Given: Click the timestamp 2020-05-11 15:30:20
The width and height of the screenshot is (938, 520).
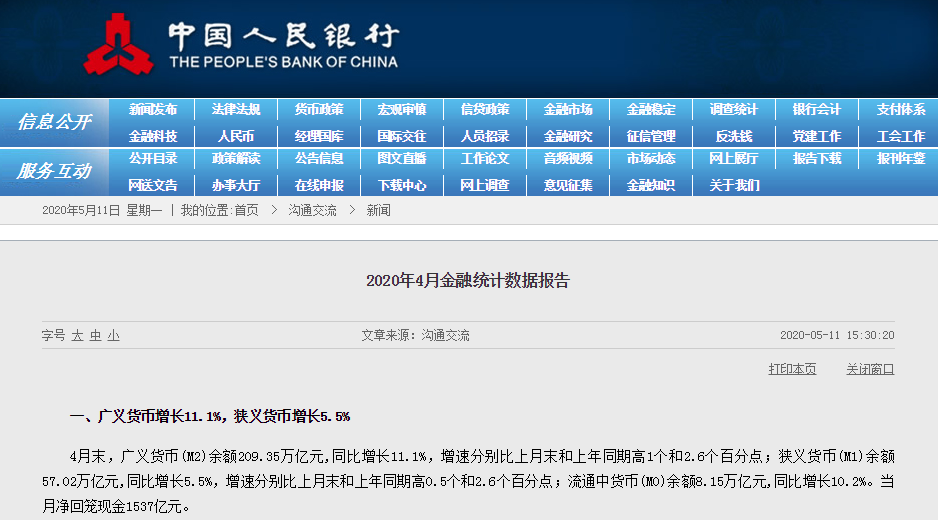Looking at the screenshot, I should point(837,336).
